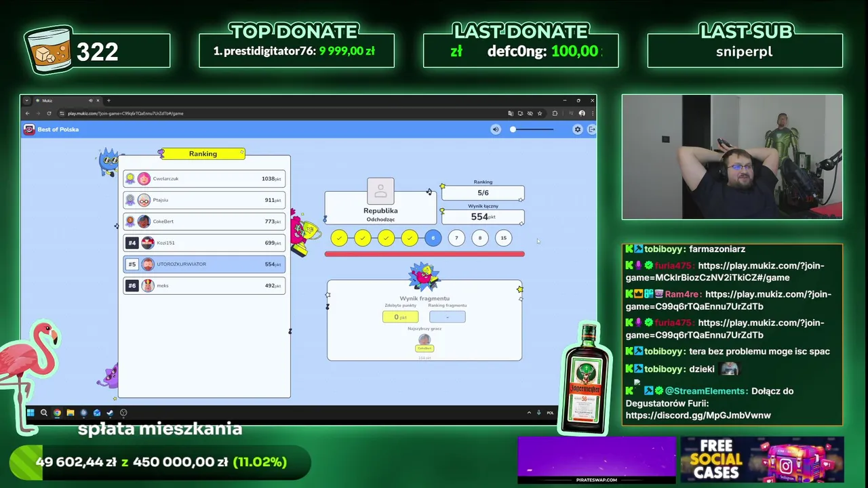Reload the Mukiz page

(49, 113)
